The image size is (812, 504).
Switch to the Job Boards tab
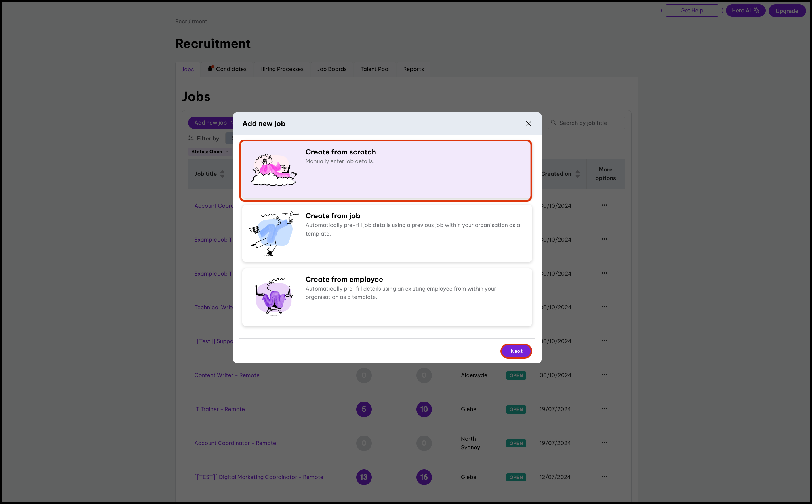pyautogui.click(x=332, y=69)
